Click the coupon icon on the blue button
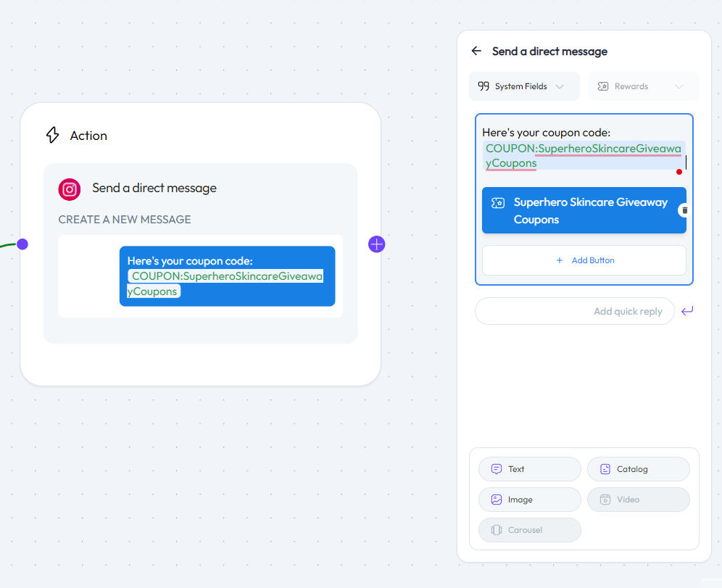This screenshot has width=722, height=588. 498,203
